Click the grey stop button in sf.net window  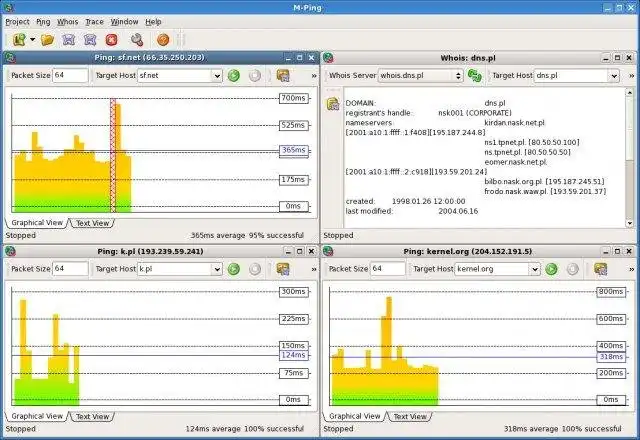click(x=255, y=76)
